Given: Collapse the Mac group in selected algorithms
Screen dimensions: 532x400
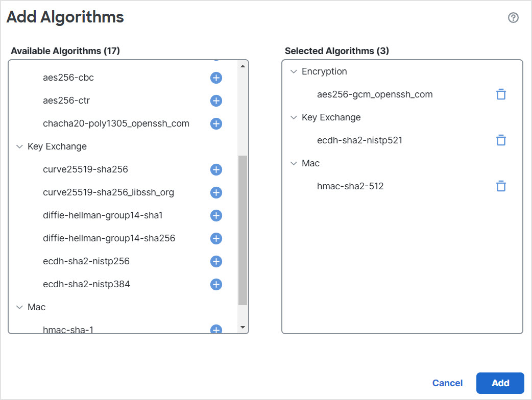Looking at the screenshot, I should coord(294,163).
